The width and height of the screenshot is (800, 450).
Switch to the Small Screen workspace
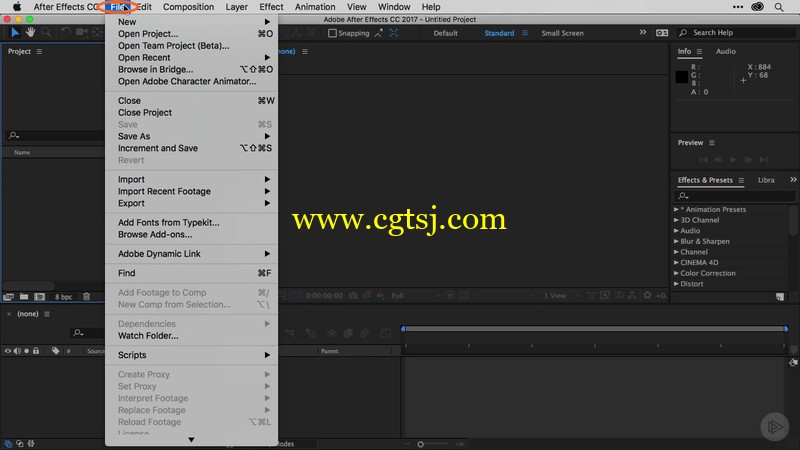[x=562, y=33]
